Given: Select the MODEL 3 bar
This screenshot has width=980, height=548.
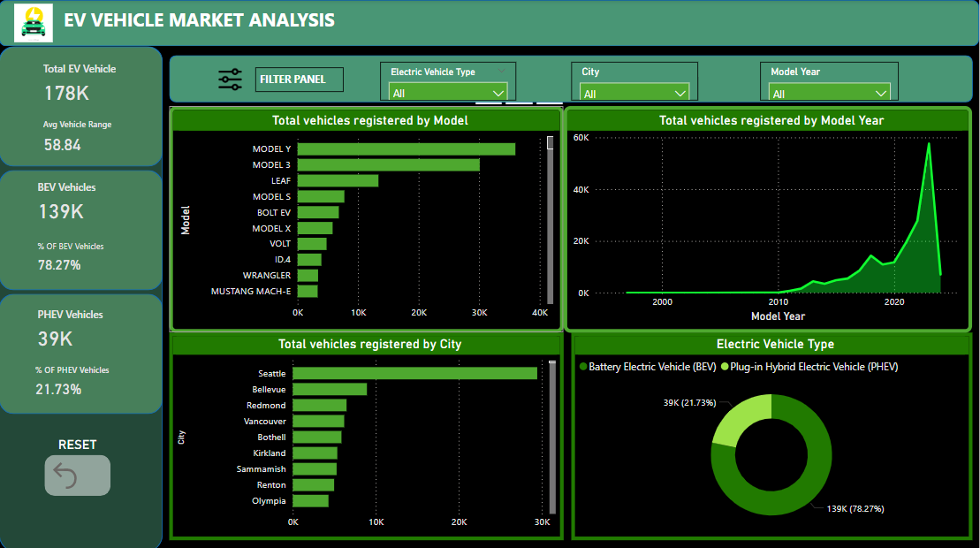Looking at the screenshot, I should point(388,165).
